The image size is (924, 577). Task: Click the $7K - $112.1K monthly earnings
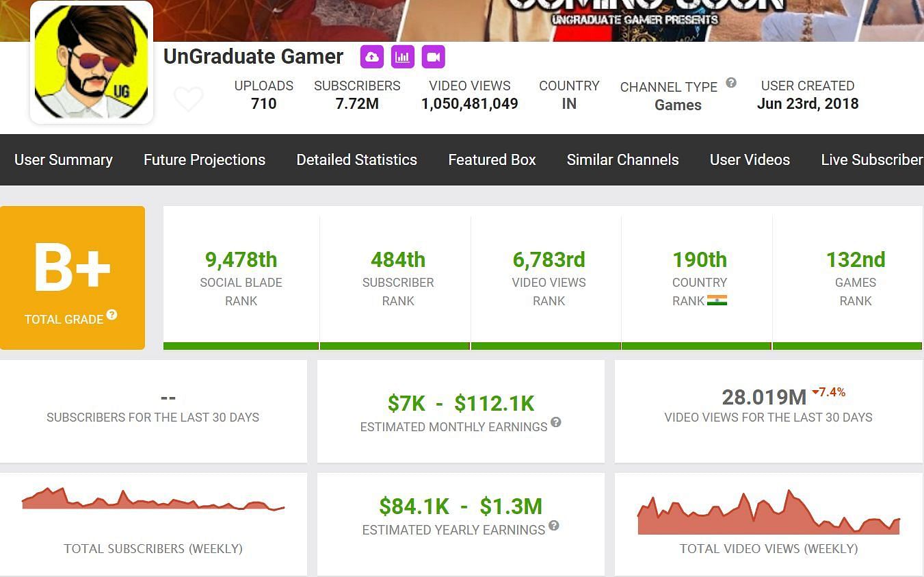pos(461,404)
